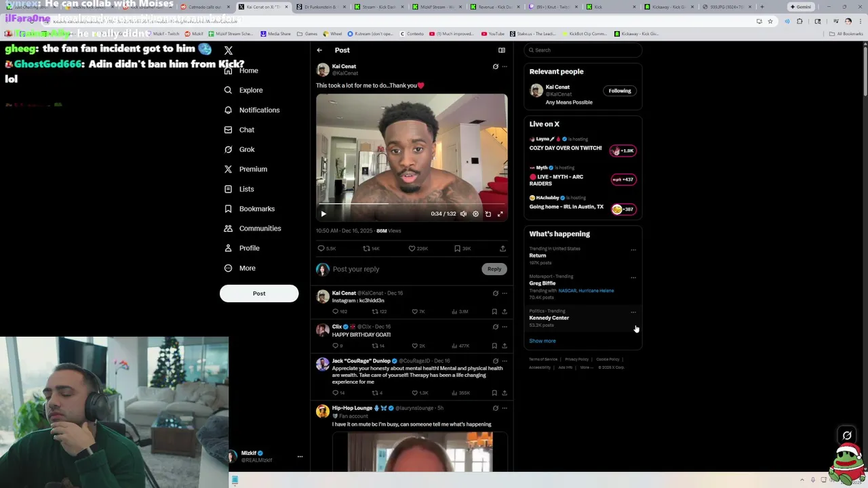Open Profile in the sidebar
The width and height of the screenshot is (868, 488).
[242, 248]
